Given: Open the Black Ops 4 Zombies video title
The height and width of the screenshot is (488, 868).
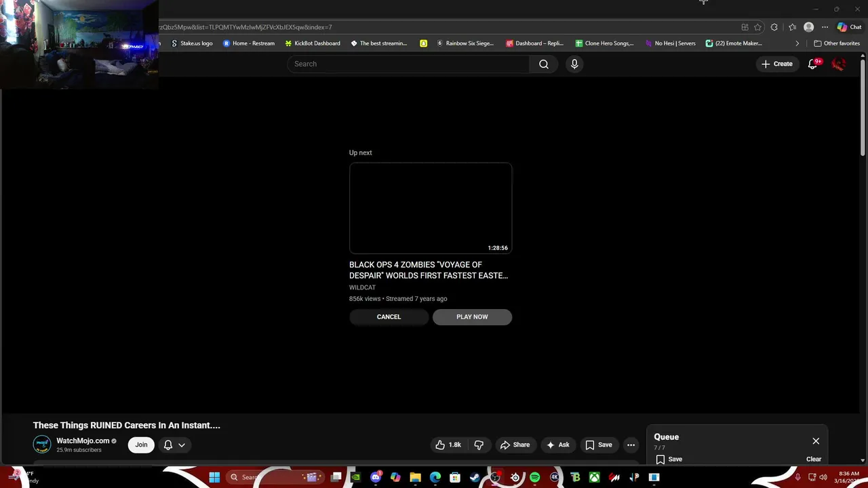Looking at the screenshot, I should click(x=429, y=270).
